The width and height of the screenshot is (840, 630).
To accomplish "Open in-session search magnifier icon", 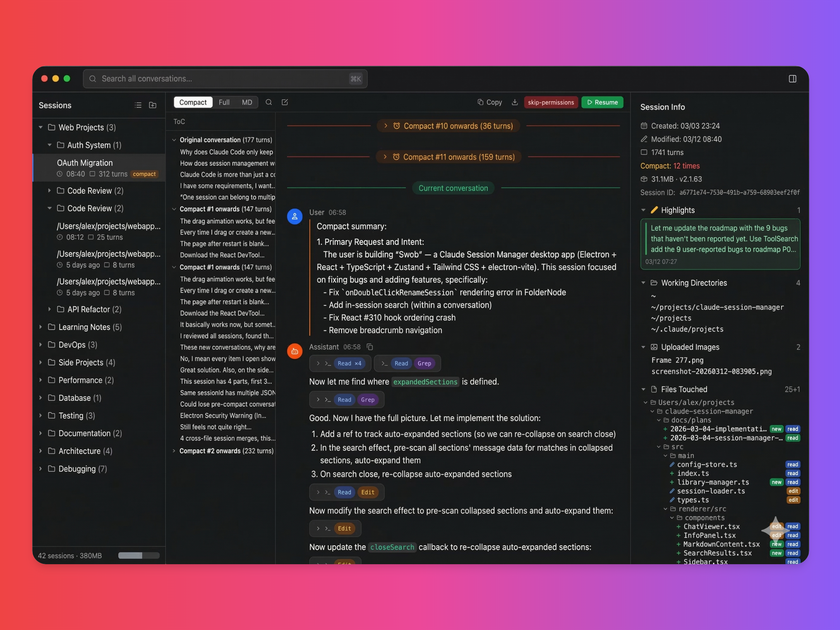I will tap(268, 102).
